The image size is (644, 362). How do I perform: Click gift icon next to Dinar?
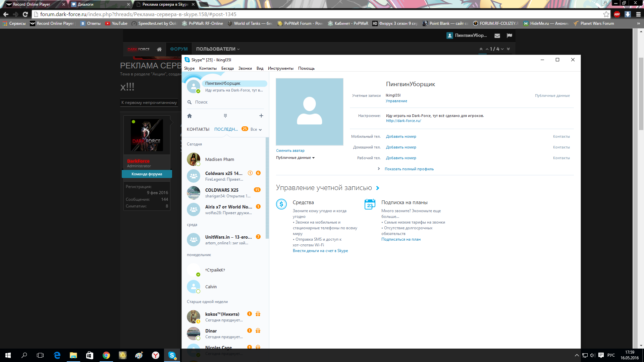coord(258,331)
